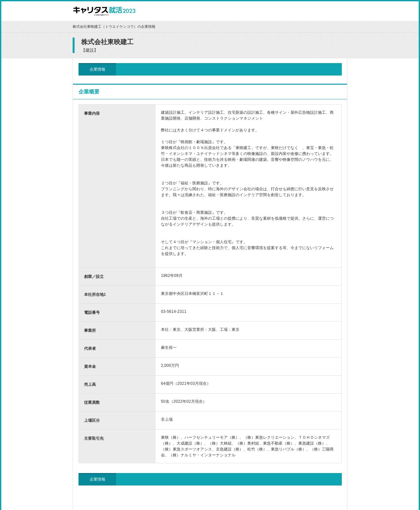The height and width of the screenshot is (510, 420).
Task: Click breadcrumb text 株式会社東映建工（トウエイケンコウ）の企業情報
Action: (x=114, y=27)
